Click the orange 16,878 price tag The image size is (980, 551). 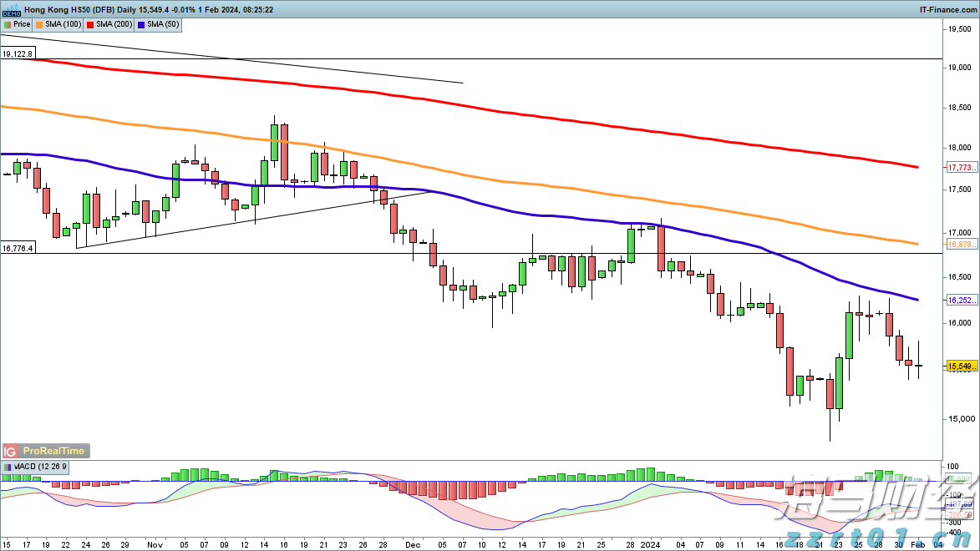point(962,244)
